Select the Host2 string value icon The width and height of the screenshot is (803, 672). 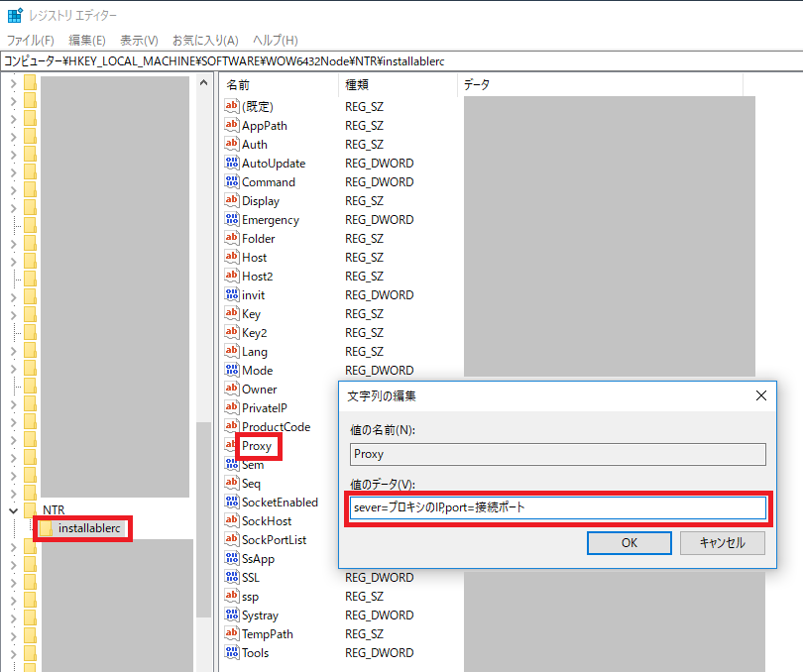232,276
